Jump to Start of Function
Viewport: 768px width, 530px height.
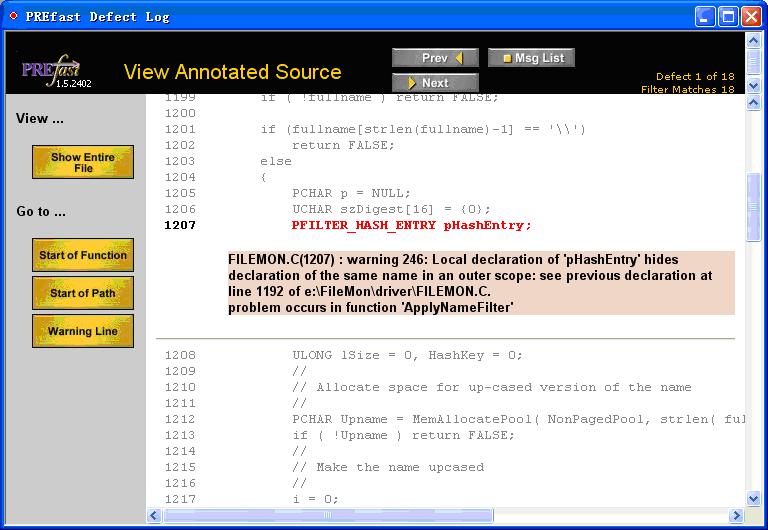click(83, 255)
